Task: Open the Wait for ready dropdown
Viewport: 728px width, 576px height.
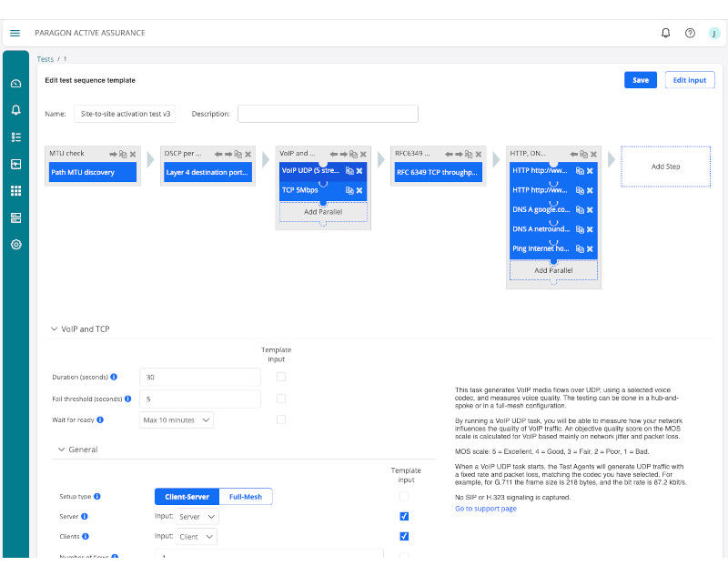Action: tap(177, 419)
